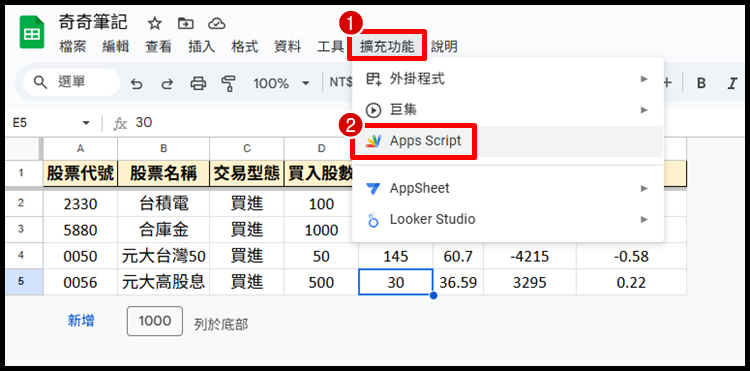Expand the Looker Studio submenu arrow

pos(644,219)
